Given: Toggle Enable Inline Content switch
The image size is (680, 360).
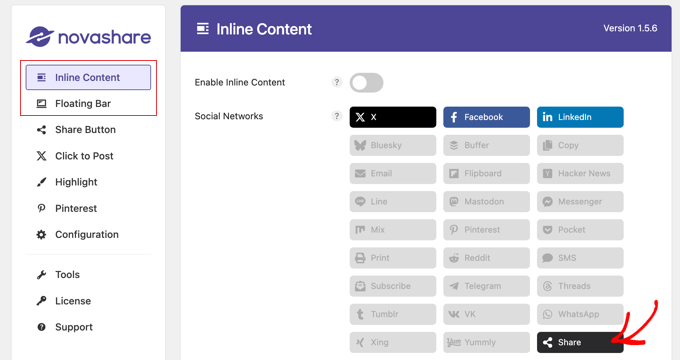Looking at the screenshot, I should click(x=366, y=82).
